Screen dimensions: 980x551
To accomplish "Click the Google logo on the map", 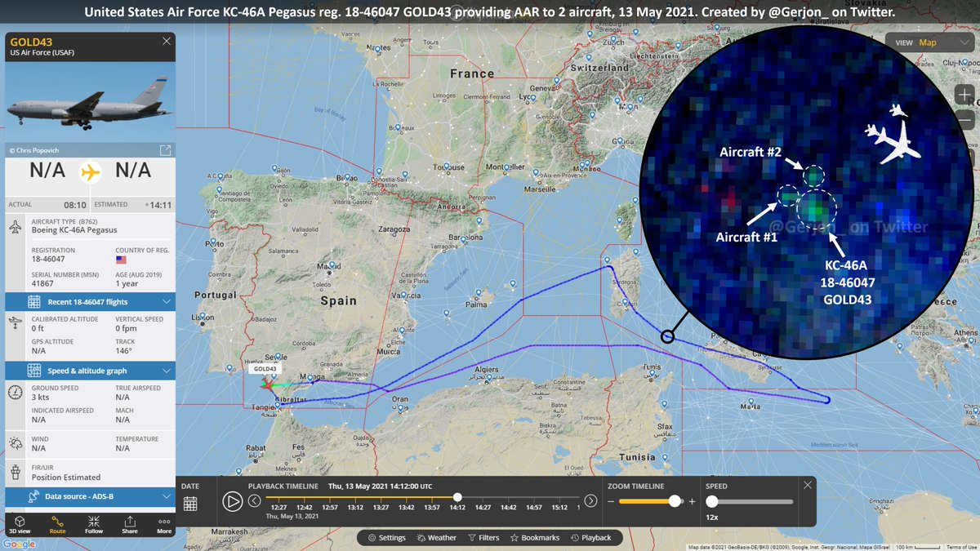I will [18, 544].
